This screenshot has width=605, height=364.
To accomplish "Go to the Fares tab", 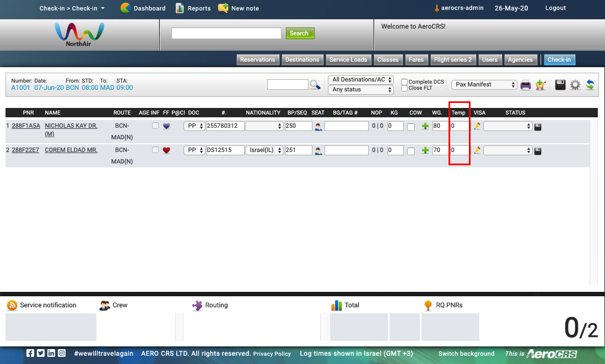I will pyautogui.click(x=417, y=60).
